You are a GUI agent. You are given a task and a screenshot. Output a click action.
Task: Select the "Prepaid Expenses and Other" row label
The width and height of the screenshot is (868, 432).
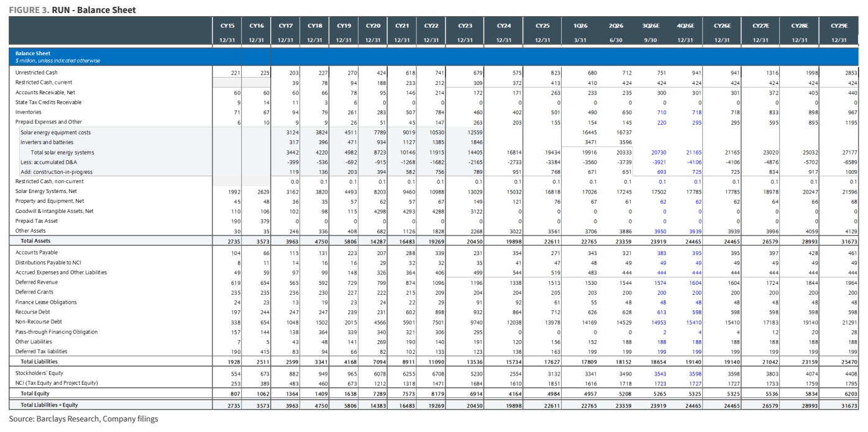48,122
